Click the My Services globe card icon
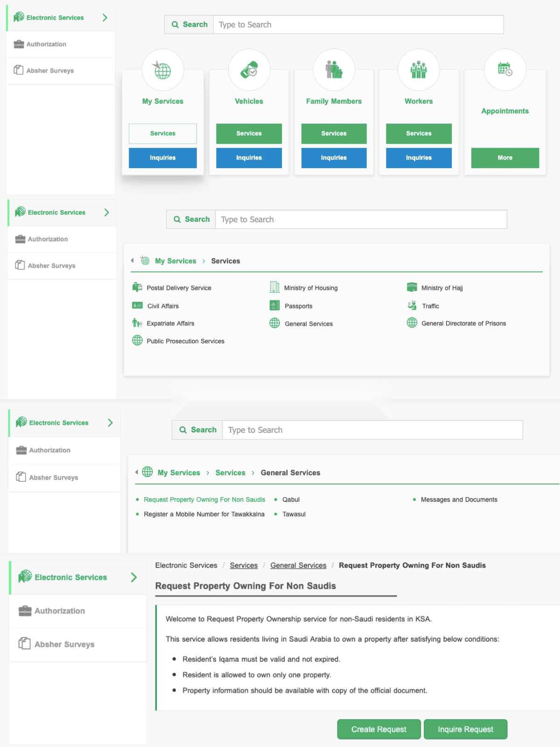Screen dimensions: 560x747 tap(162, 70)
